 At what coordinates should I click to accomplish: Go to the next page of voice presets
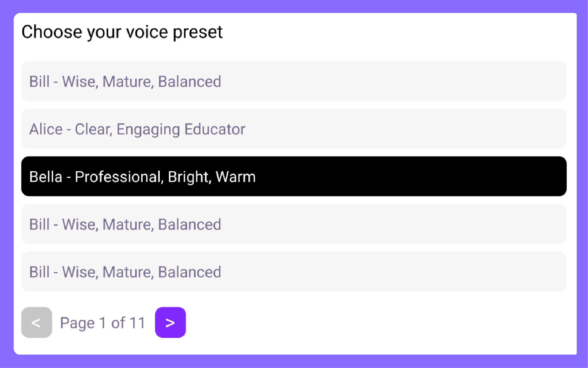(170, 322)
